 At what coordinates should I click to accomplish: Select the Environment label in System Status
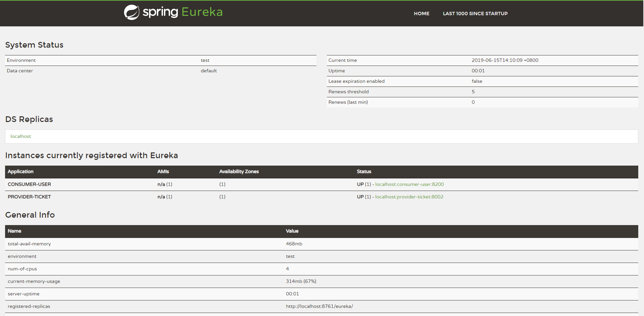point(21,60)
